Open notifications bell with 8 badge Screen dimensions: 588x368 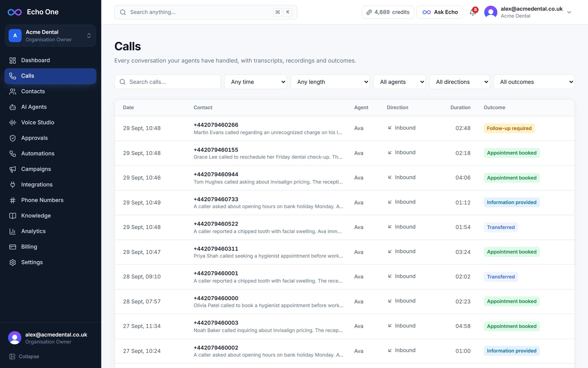click(473, 12)
